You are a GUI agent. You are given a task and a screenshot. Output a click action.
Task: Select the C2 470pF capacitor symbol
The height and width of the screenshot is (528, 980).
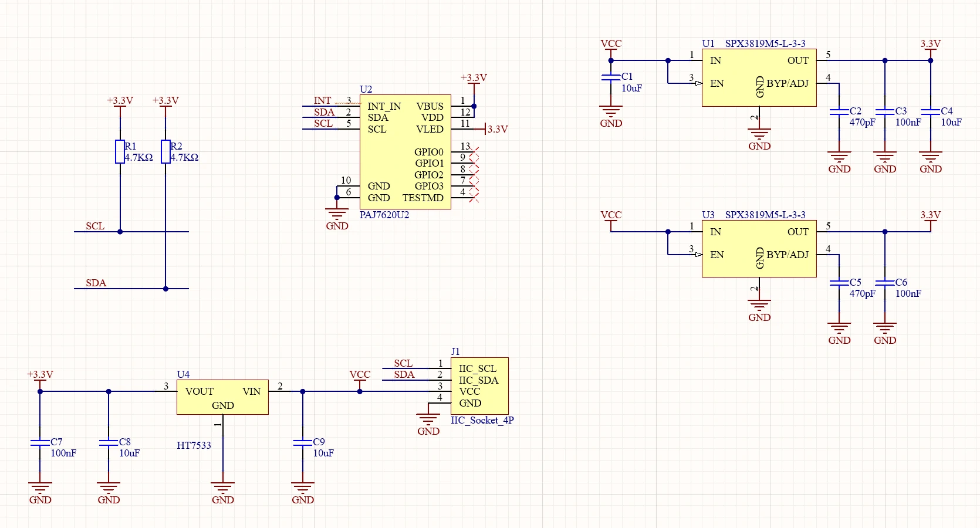point(839,111)
